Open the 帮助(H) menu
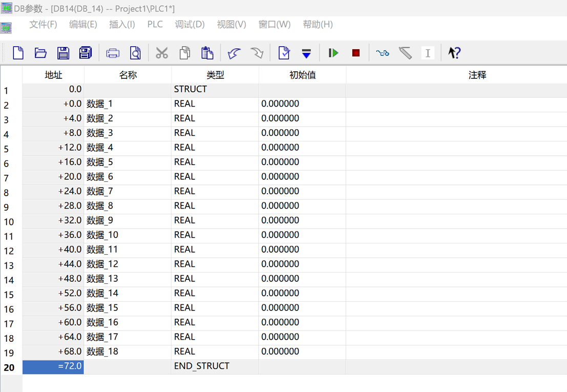The height and width of the screenshot is (392, 567). pyautogui.click(x=318, y=24)
